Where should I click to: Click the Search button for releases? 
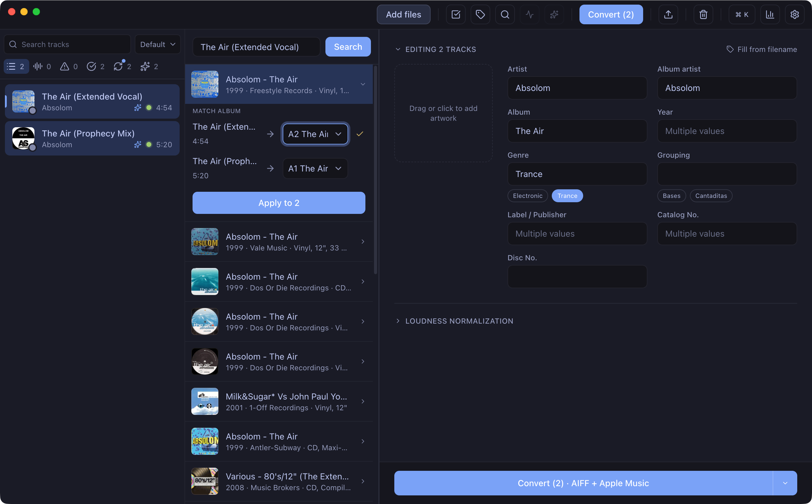(x=348, y=47)
